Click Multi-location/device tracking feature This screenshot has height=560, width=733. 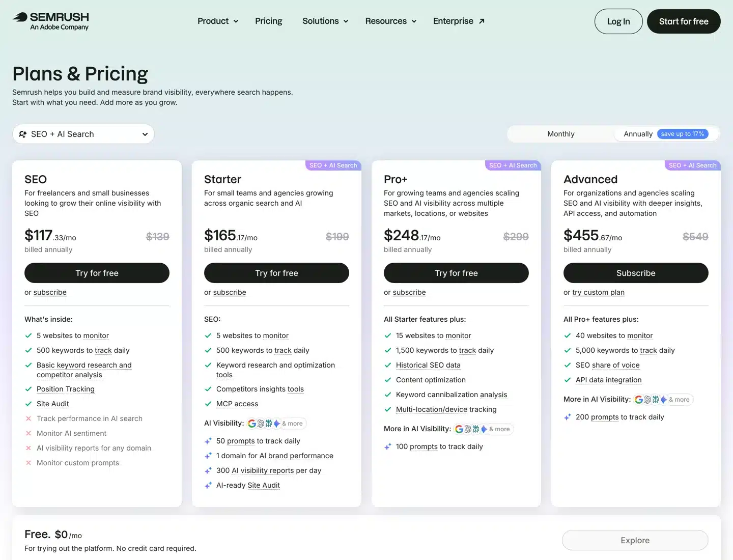pos(446,409)
